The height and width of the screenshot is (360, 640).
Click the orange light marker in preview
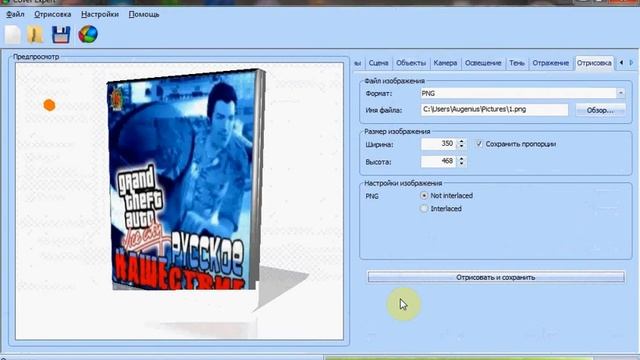(x=49, y=105)
